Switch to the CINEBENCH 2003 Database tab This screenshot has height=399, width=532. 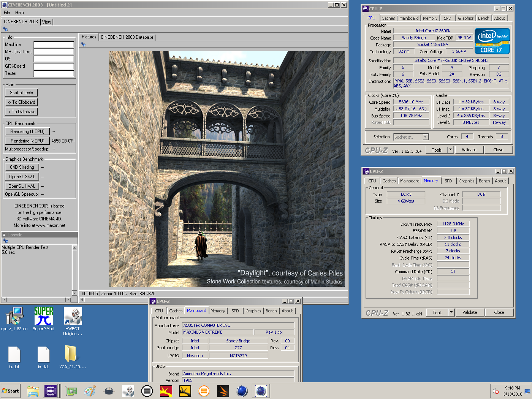pyautogui.click(x=127, y=37)
